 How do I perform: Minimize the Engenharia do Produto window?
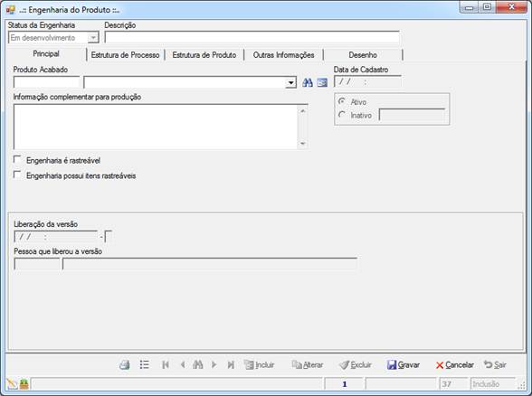[470, 7]
